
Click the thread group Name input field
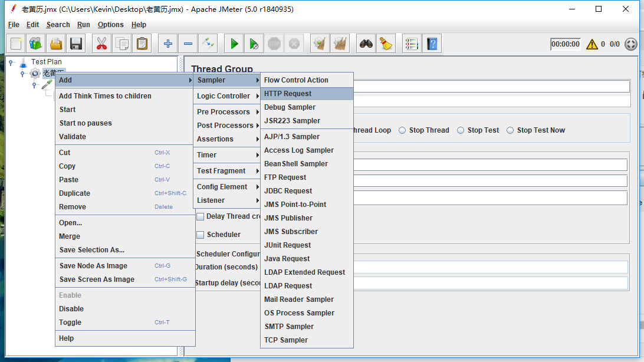pos(491,86)
